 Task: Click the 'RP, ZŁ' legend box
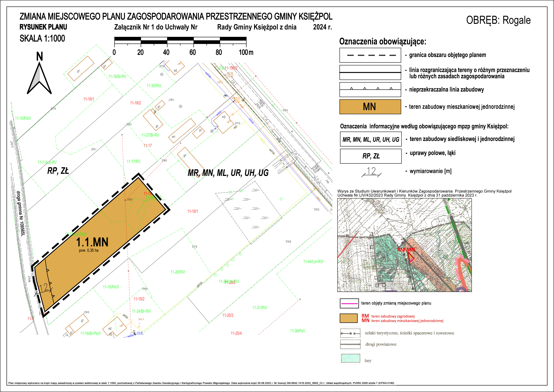pyautogui.click(x=371, y=156)
